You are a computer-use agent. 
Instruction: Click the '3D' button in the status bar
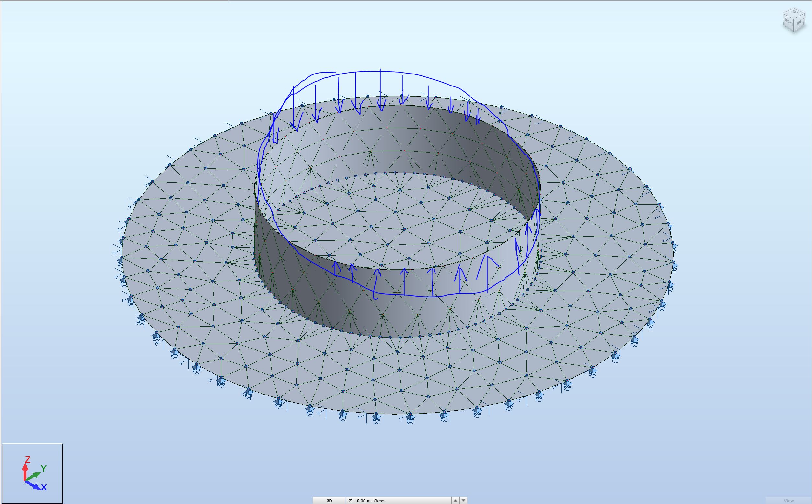click(330, 500)
